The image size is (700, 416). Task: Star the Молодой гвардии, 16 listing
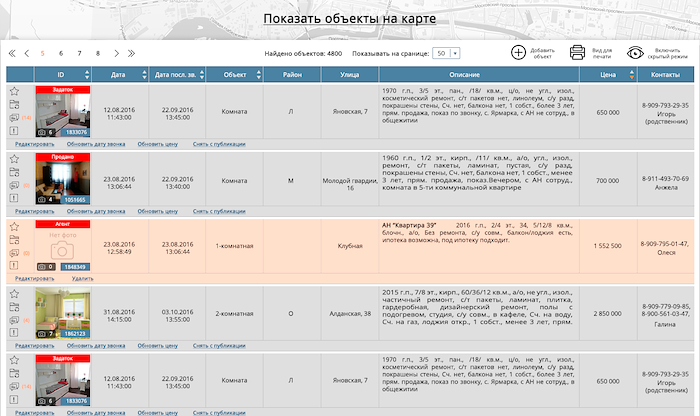point(14,159)
